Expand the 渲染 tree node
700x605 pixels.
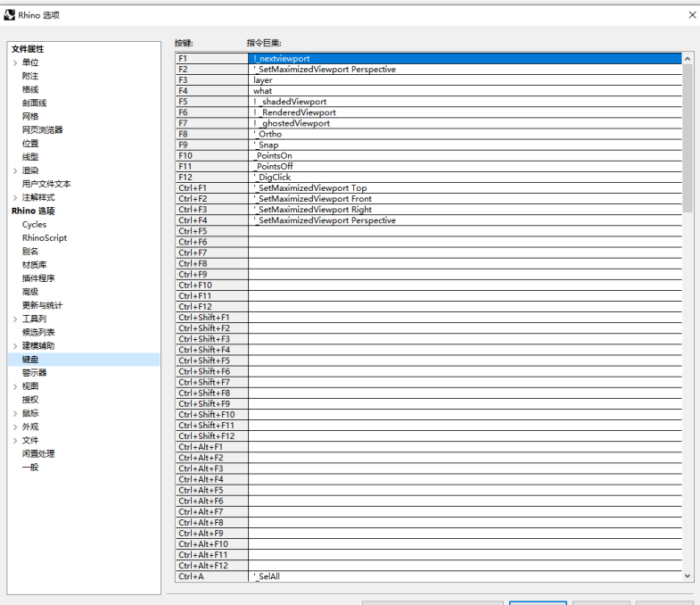14,170
